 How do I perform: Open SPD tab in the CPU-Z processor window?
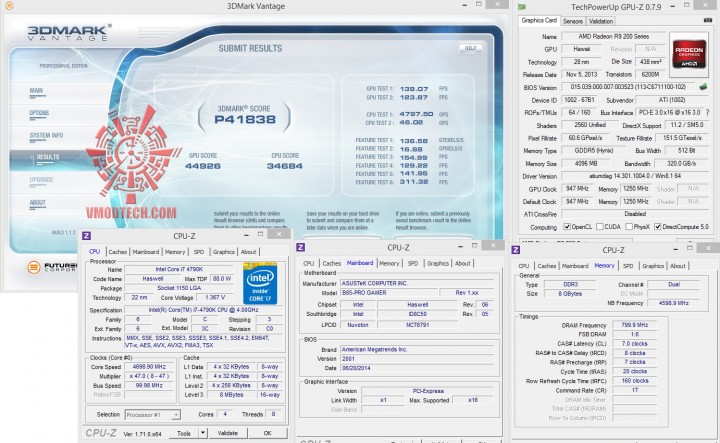click(199, 252)
